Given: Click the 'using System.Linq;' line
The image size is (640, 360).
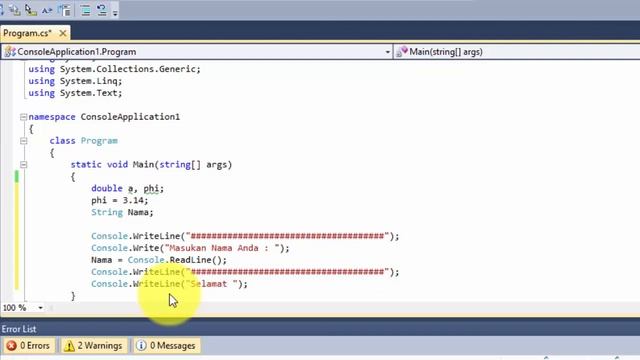Looking at the screenshot, I should pyautogui.click(x=75, y=81).
